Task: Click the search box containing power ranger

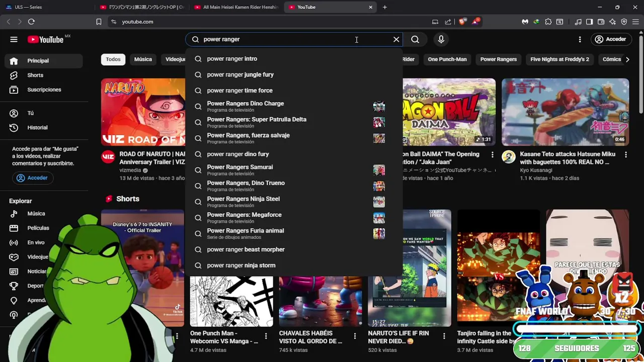Action: 294,39
